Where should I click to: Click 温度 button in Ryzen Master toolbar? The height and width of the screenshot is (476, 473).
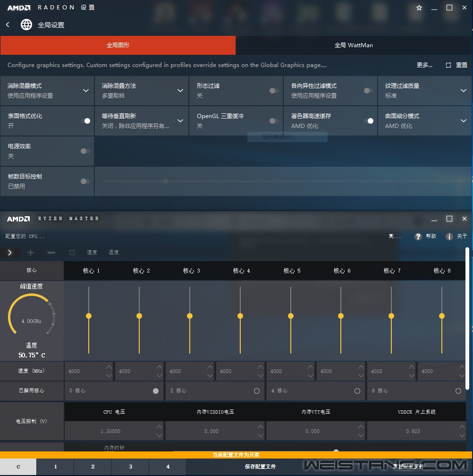[114, 253]
